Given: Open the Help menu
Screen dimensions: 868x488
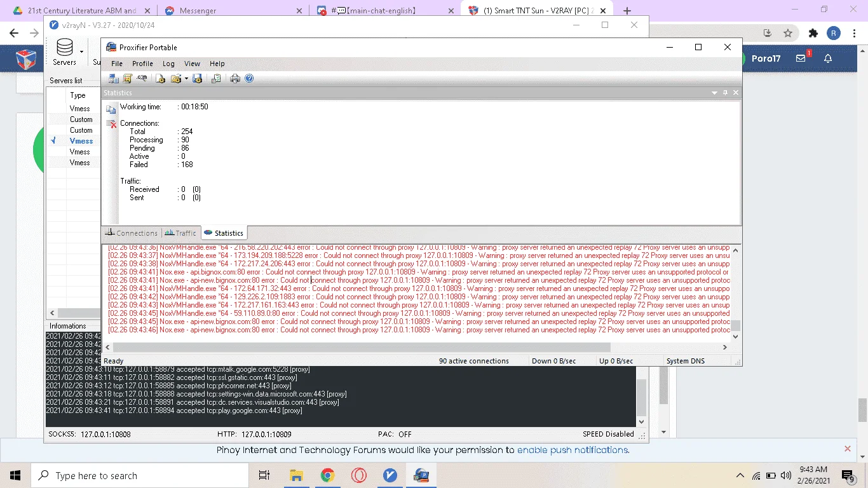Looking at the screenshot, I should click(217, 64).
